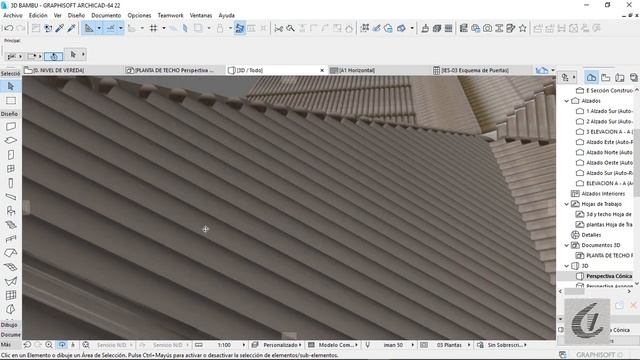Collapse the 3D folder in navigator

tap(567, 266)
